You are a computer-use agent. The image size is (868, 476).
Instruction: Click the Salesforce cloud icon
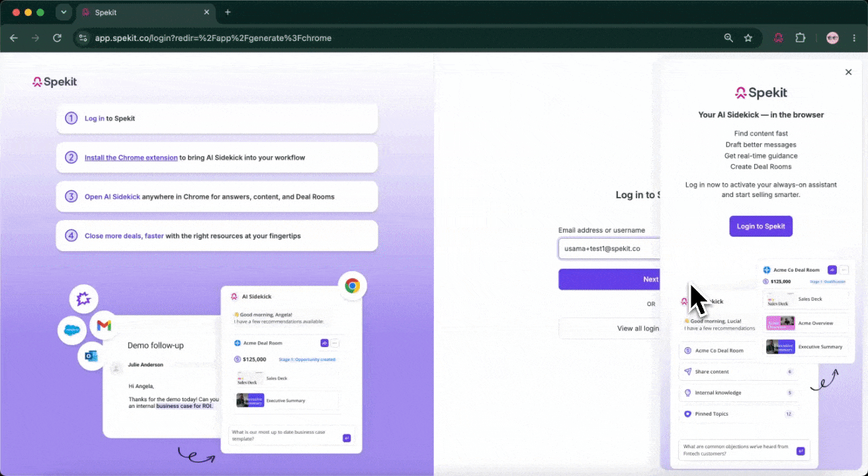click(71, 330)
